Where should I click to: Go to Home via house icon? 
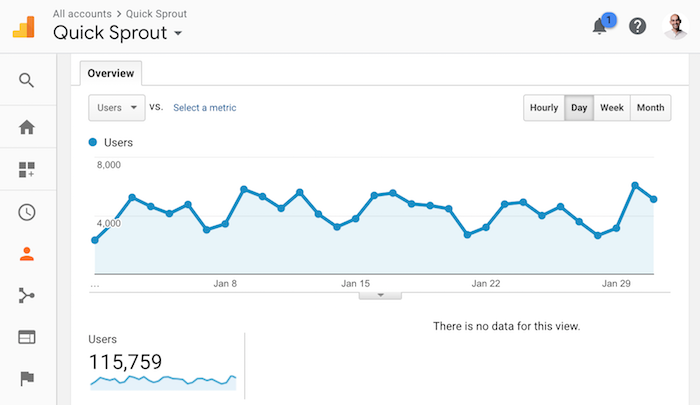point(27,127)
